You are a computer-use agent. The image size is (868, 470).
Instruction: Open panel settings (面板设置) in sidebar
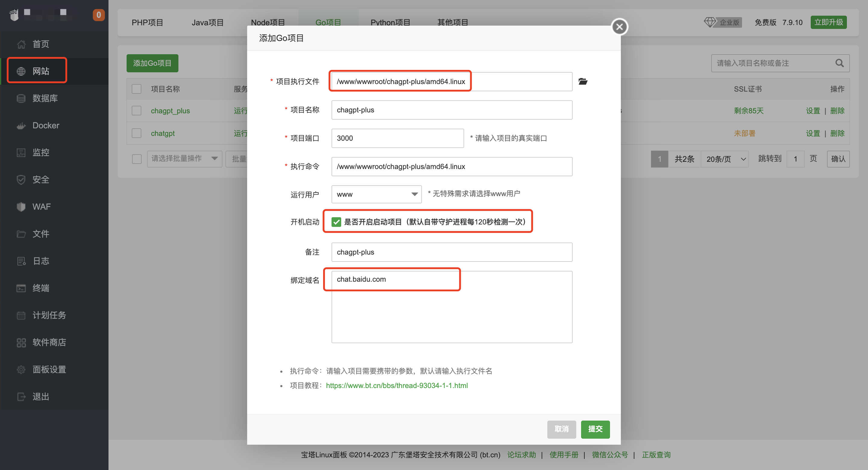[x=49, y=369]
